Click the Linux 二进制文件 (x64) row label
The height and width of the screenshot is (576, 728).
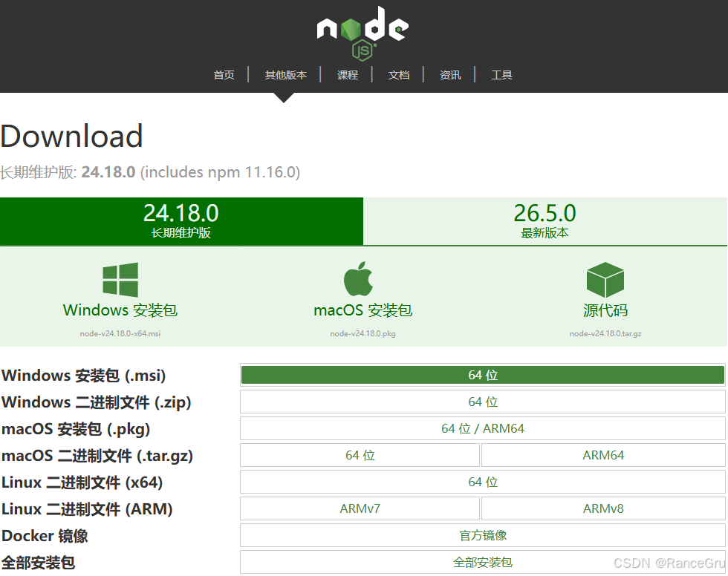82,482
